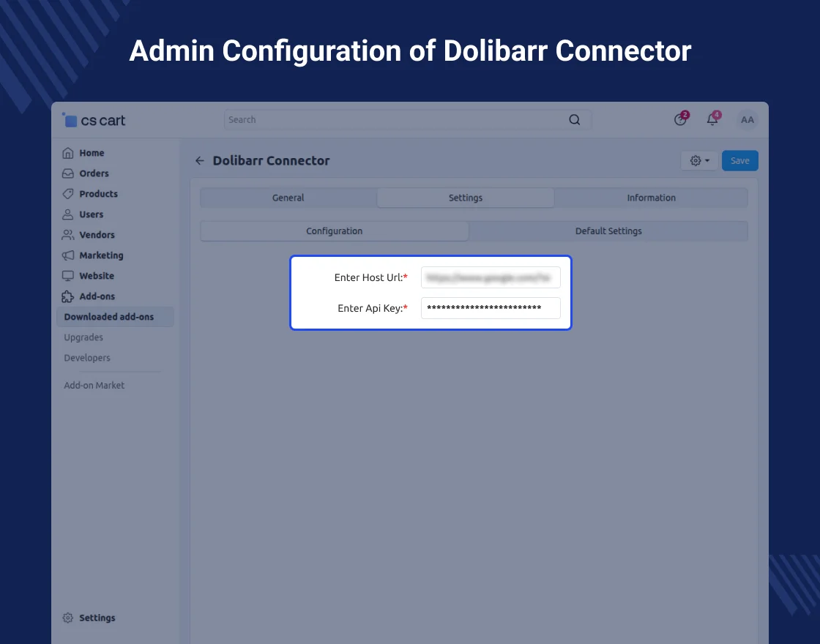Open the notifications bell

(x=713, y=119)
